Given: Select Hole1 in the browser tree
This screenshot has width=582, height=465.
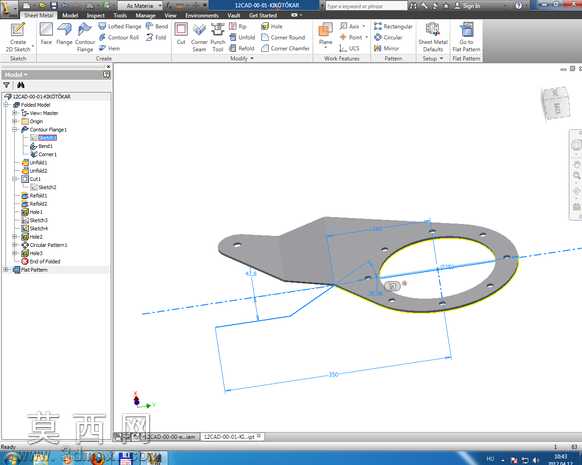Looking at the screenshot, I should pos(32,212).
